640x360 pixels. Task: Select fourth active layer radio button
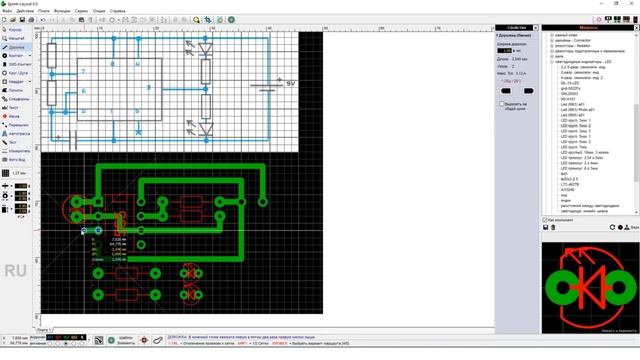(74, 344)
